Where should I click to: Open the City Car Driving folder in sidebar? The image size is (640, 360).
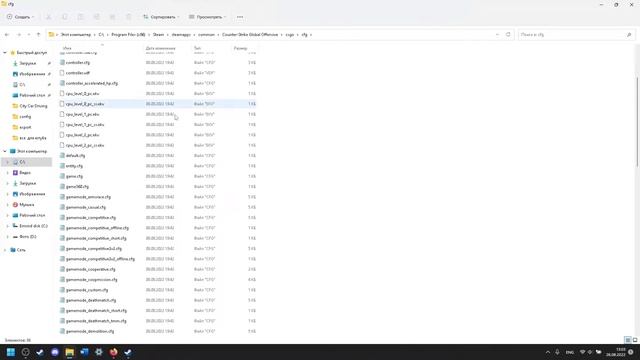tap(33, 106)
